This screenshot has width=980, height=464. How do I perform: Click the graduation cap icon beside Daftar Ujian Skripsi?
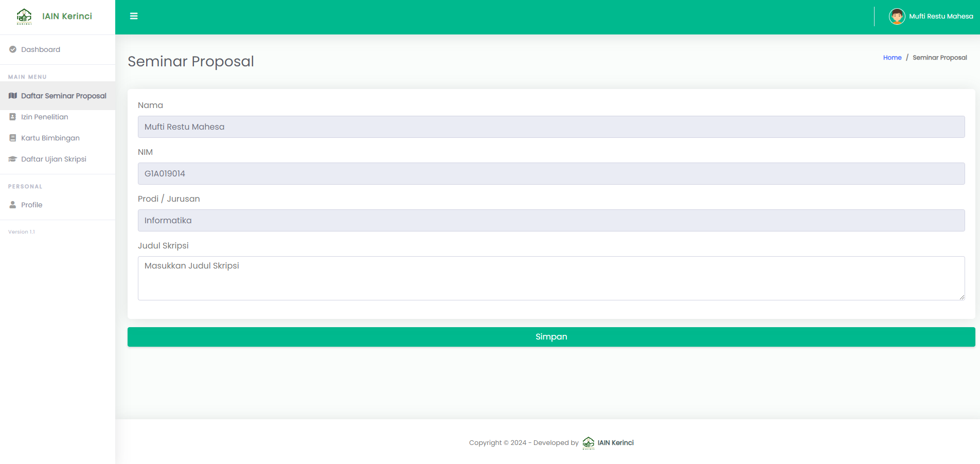(x=13, y=159)
